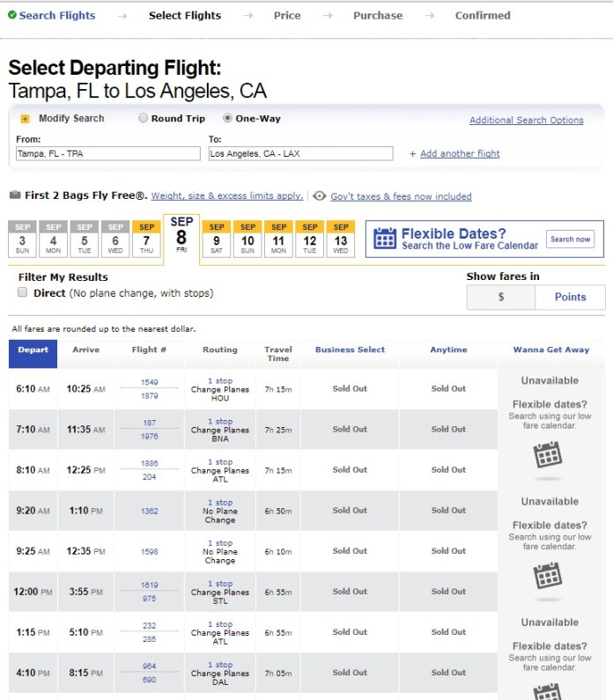Select the SEP 7 Thursday date tab

click(146, 239)
